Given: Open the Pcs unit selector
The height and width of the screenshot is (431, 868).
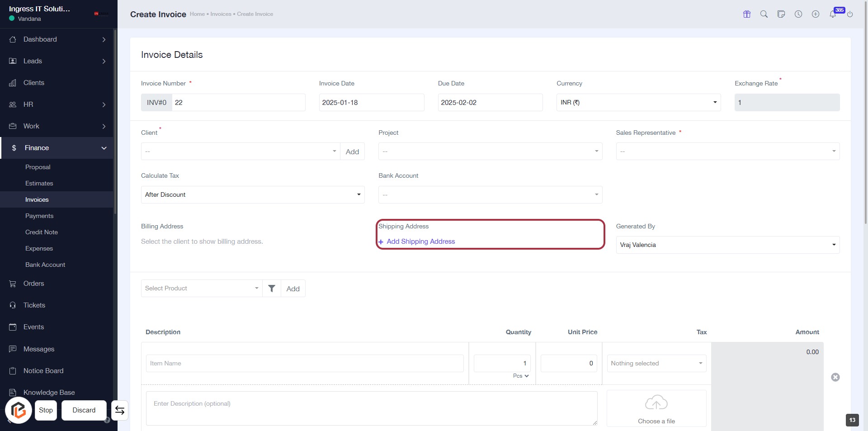Looking at the screenshot, I should click(x=520, y=376).
